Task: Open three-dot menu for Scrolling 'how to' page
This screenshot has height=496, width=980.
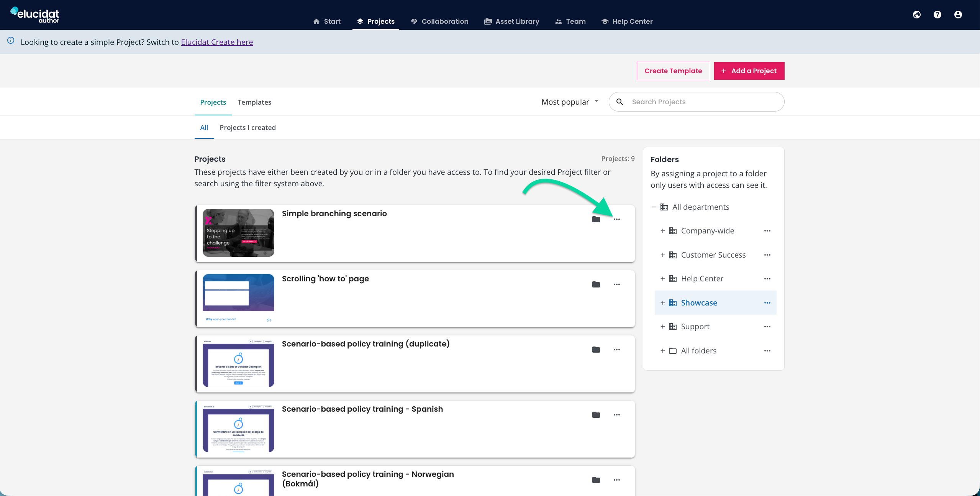Action: pos(616,284)
